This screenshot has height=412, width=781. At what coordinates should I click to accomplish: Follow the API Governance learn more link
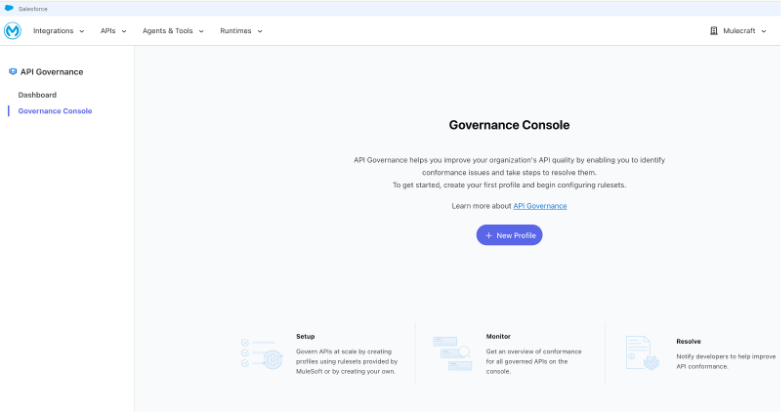540,206
